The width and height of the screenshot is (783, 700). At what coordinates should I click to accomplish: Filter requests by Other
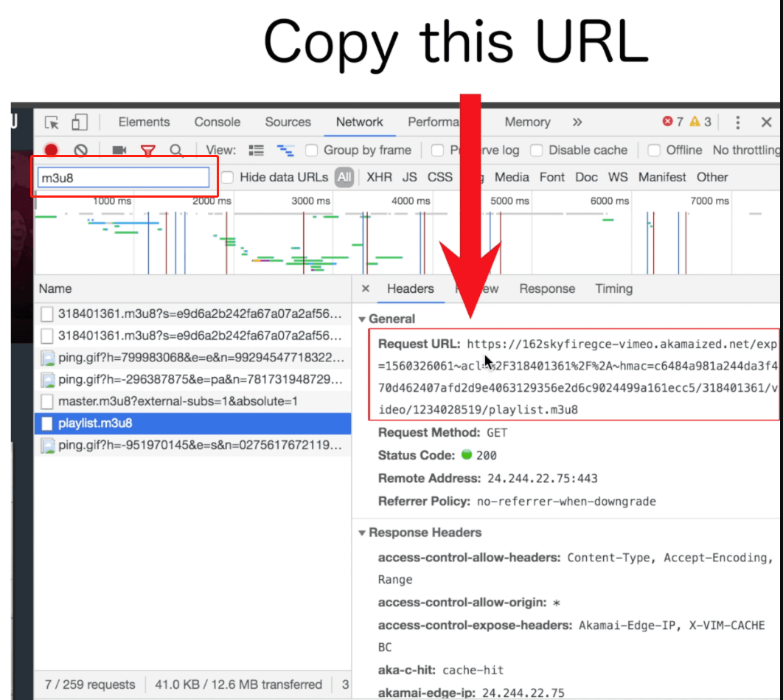click(712, 177)
